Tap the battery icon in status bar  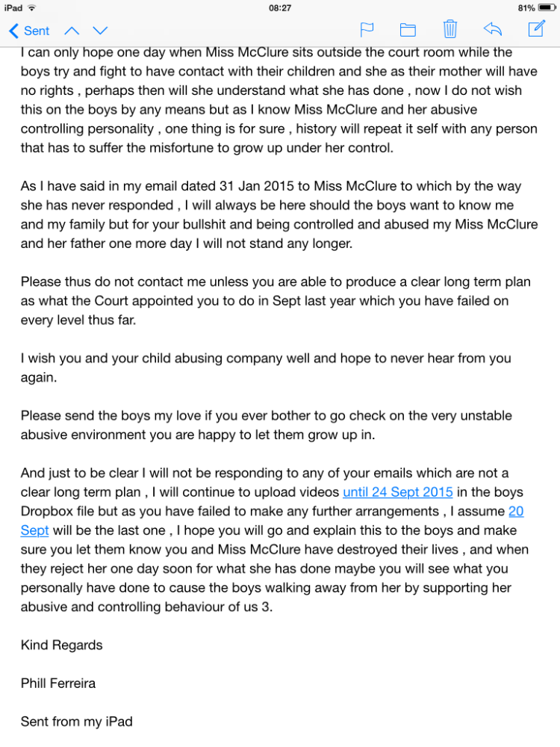point(547,7)
